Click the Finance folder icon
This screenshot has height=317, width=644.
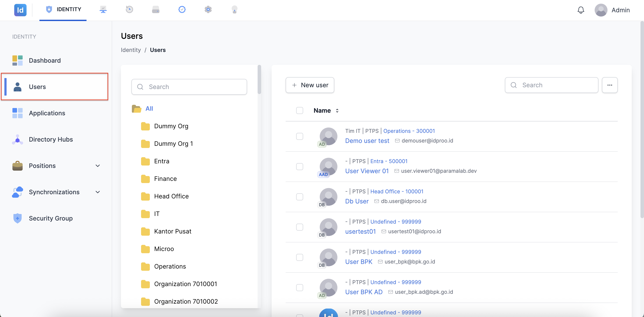point(145,179)
